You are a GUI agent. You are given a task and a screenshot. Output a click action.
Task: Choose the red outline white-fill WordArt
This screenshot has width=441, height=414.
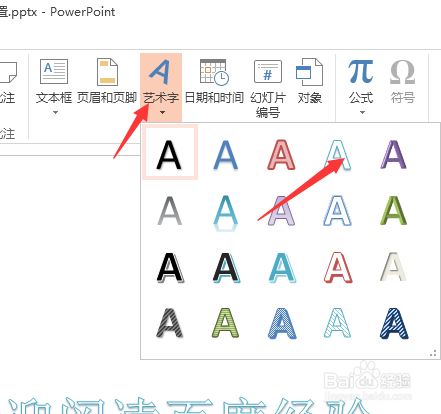click(338, 267)
